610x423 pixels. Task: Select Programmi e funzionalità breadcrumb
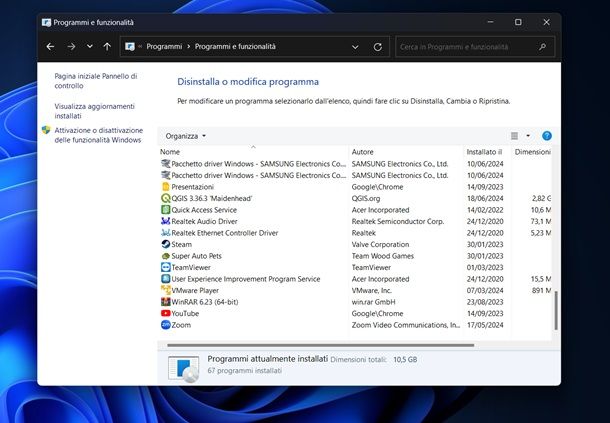tap(235, 47)
